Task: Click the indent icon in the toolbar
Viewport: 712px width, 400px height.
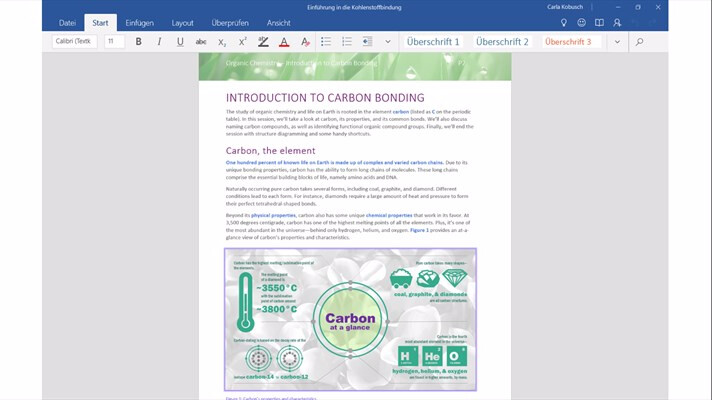Action: click(x=367, y=42)
